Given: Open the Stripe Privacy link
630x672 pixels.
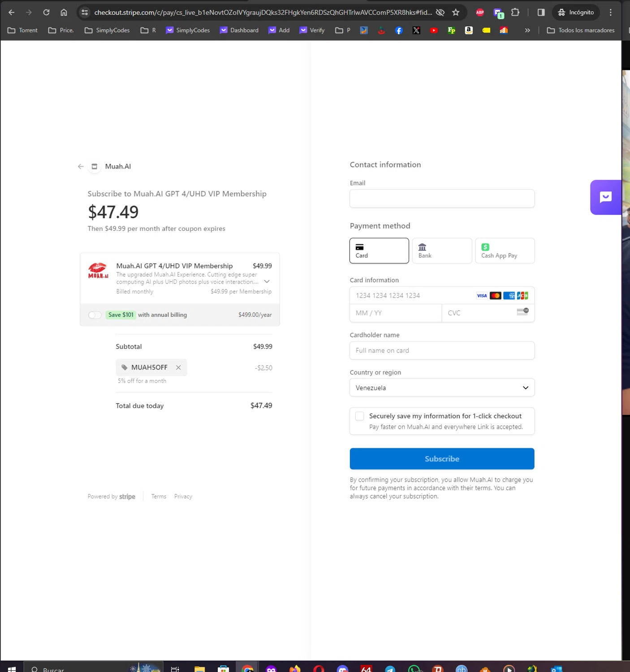Looking at the screenshot, I should pyautogui.click(x=183, y=496).
